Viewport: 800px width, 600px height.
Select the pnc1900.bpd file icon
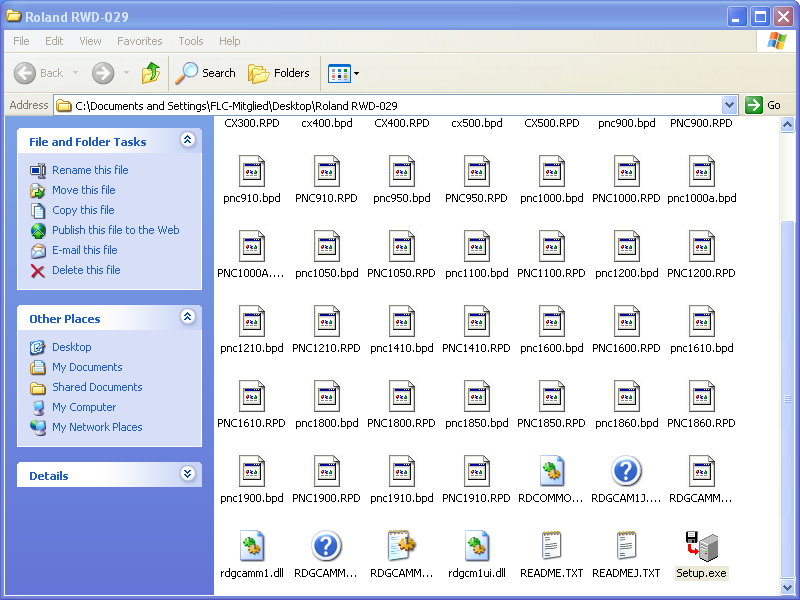pos(252,471)
